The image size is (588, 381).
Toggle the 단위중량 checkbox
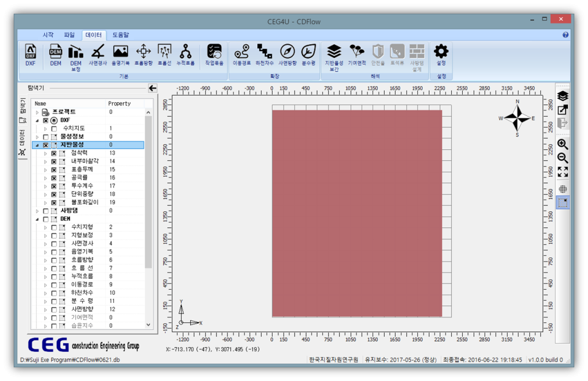click(54, 195)
